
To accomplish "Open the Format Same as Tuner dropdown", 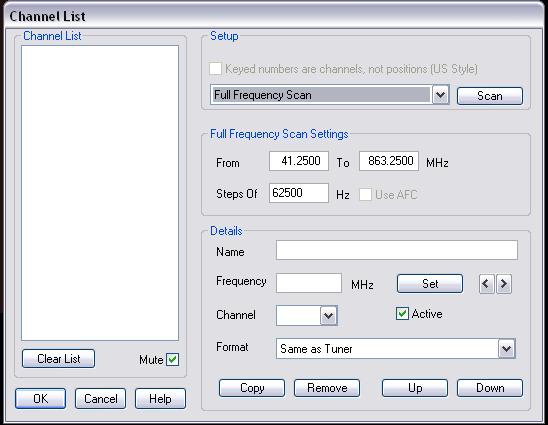I will (x=506, y=348).
